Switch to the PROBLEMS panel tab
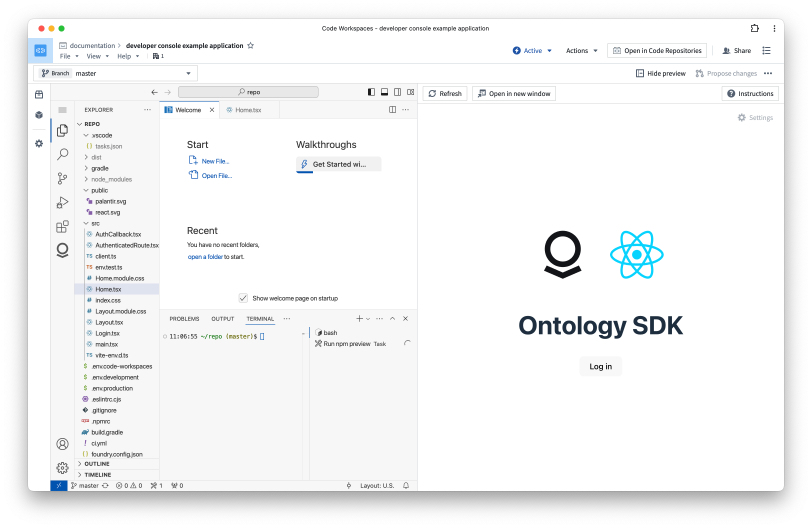This screenshot has height=528, width=812. click(184, 319)
